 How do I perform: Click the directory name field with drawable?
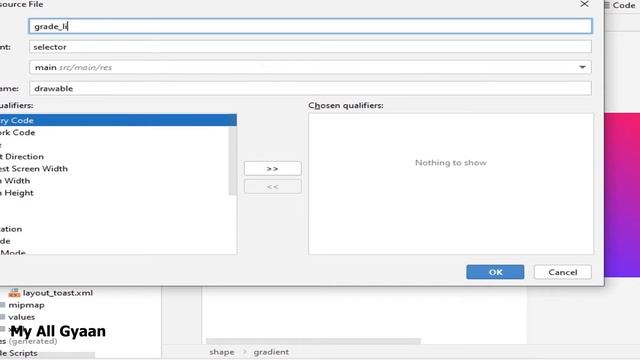(x=310, y=88)
